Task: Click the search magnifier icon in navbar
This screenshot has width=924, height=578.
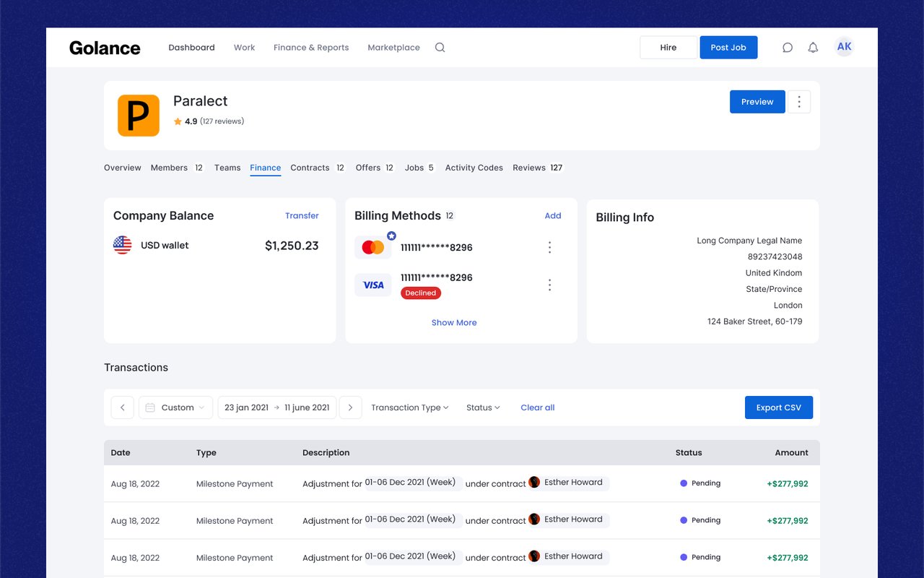Action: coord(440,48)
